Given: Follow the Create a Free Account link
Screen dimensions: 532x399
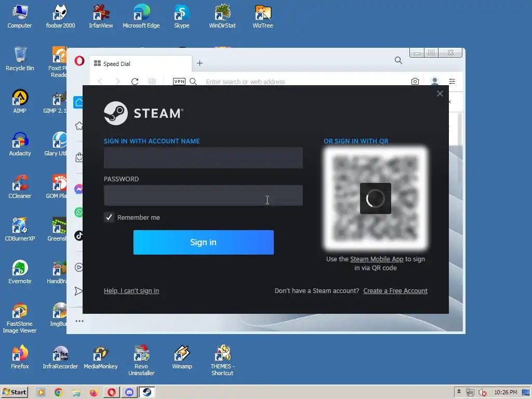Looking at the screenshot, I should [395, 291].
